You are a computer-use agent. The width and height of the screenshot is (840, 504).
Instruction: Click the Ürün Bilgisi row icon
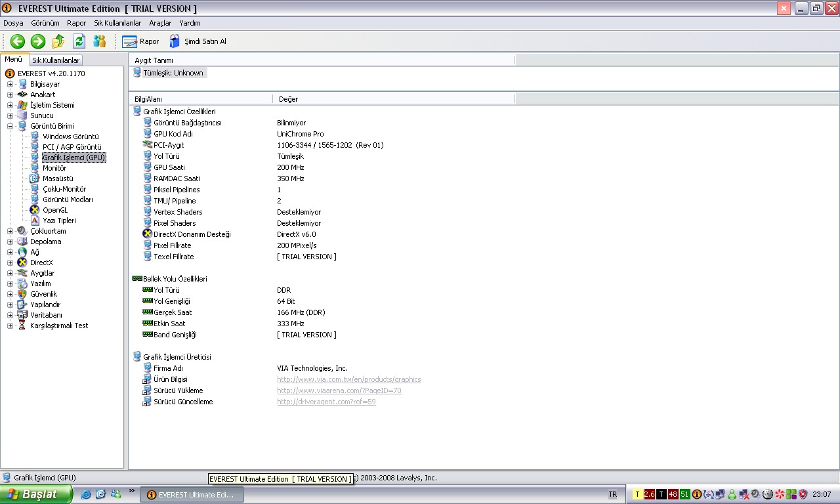coord(147,379)
